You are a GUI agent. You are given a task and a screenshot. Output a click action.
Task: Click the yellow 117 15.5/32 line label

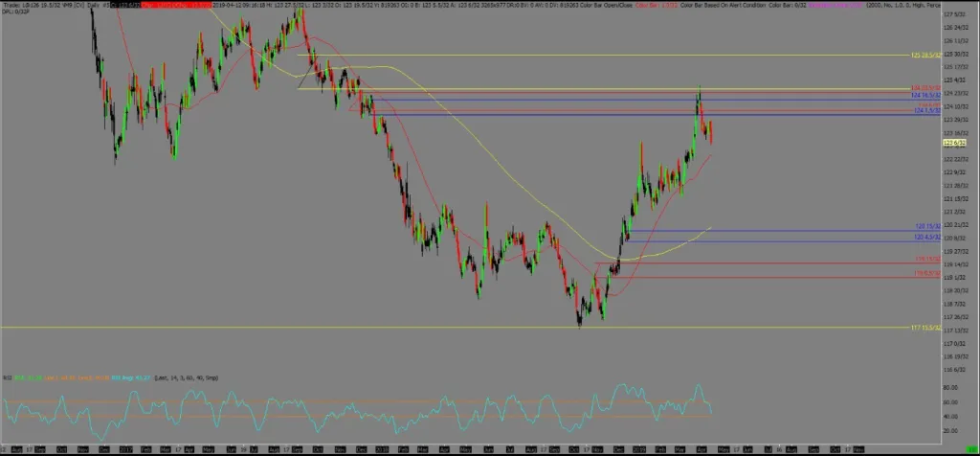(x=926, y=327)
